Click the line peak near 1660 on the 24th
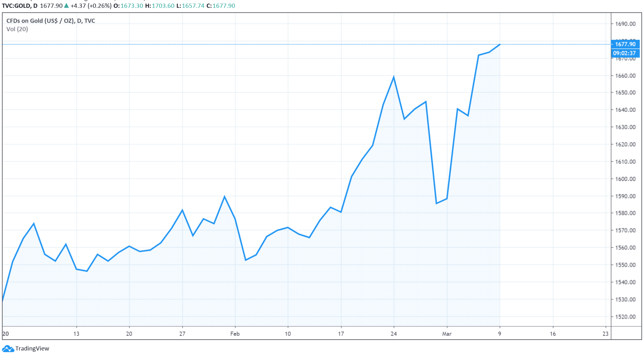Viewport: 644px width, 356px height. coord(394,77)
